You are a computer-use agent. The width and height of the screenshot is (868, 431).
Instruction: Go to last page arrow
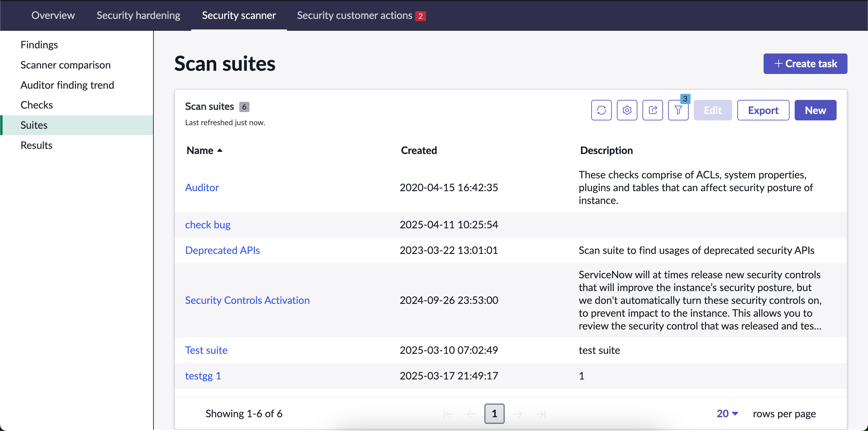tap(541, 413)
